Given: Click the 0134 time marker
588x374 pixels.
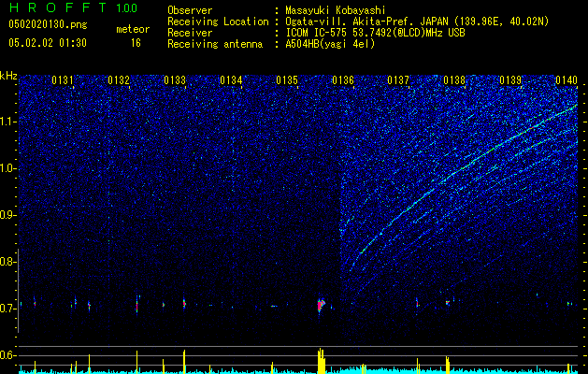Looking at the screenshot, I should click(x=231, y=80).
